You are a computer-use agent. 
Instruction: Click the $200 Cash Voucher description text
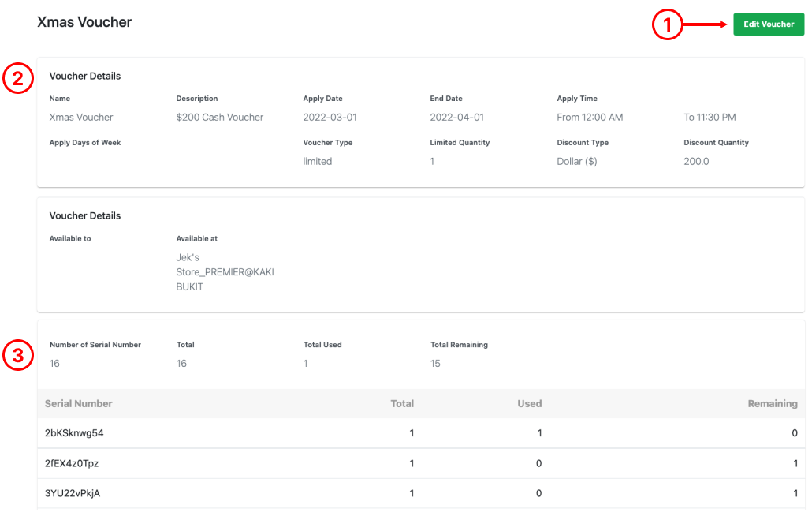coord(220,117)
